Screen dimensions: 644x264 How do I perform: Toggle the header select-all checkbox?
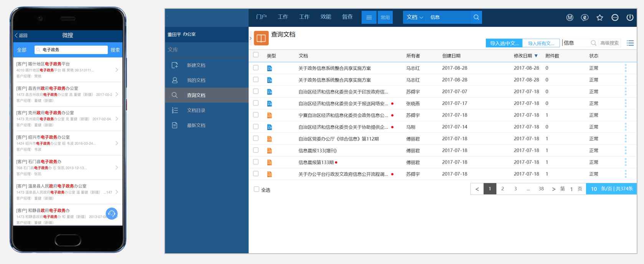pos(256,55)
